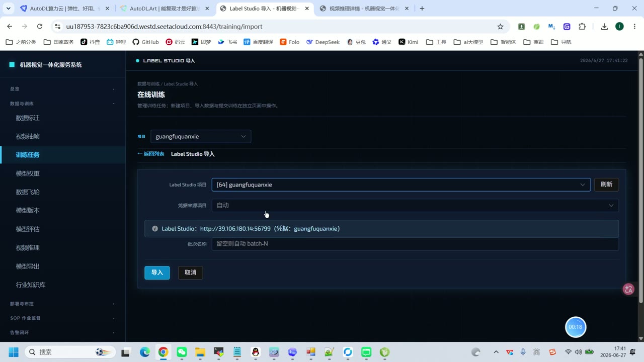This screenshot has width=644, height=362.
Task: Open the Chrome tab search dropdown
Action: [x=8, y=9]
